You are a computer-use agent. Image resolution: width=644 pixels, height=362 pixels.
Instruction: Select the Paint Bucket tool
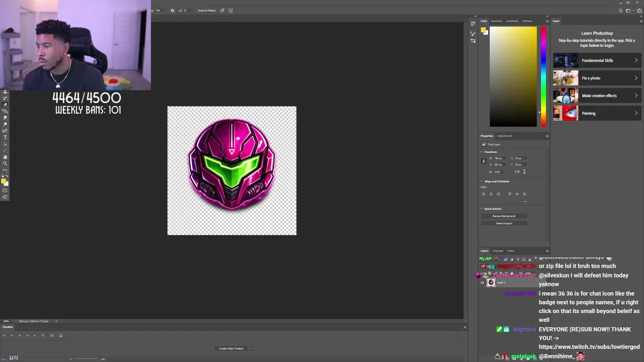point(5,111)
